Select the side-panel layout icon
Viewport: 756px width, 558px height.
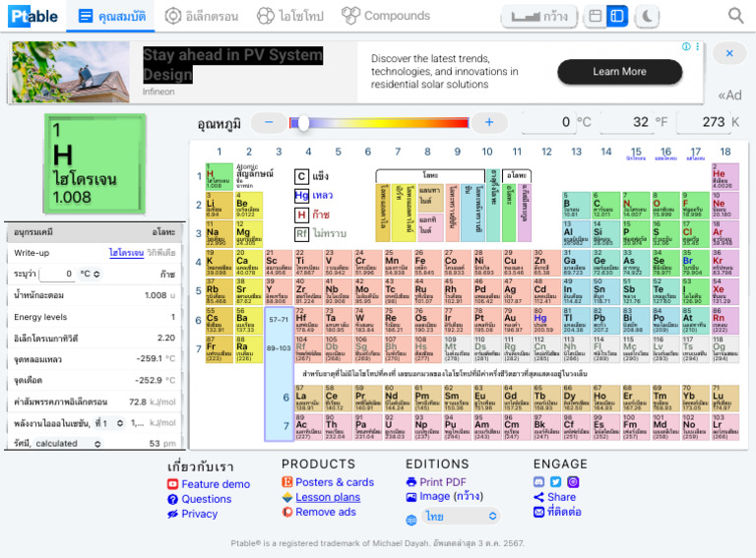click(x=617, y=17)
